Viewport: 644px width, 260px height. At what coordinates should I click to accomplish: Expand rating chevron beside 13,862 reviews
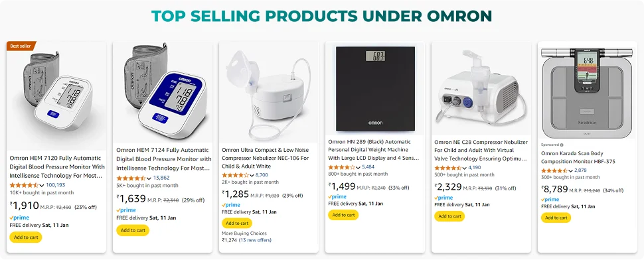[x=149, y=178]
